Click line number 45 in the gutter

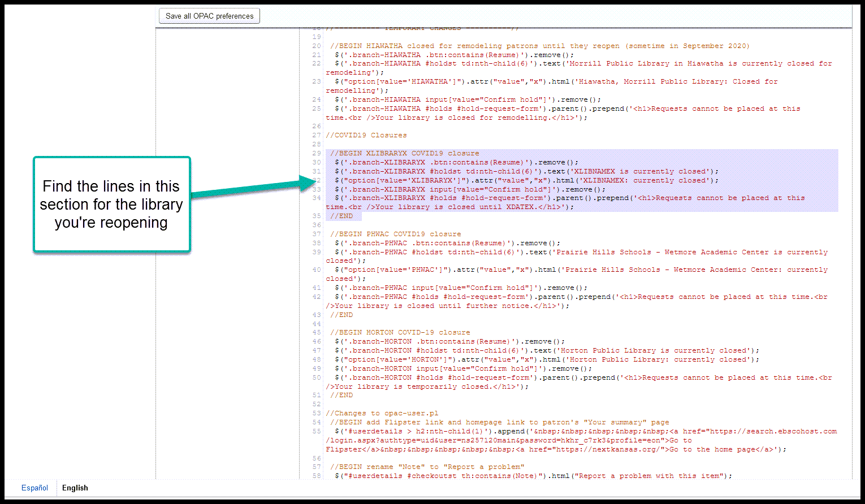317,332
